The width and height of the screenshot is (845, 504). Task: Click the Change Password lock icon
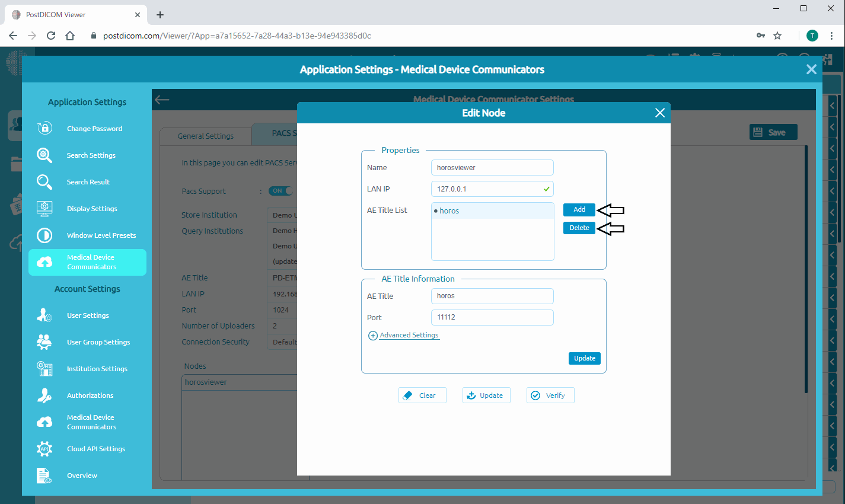(x=44, y=128)
